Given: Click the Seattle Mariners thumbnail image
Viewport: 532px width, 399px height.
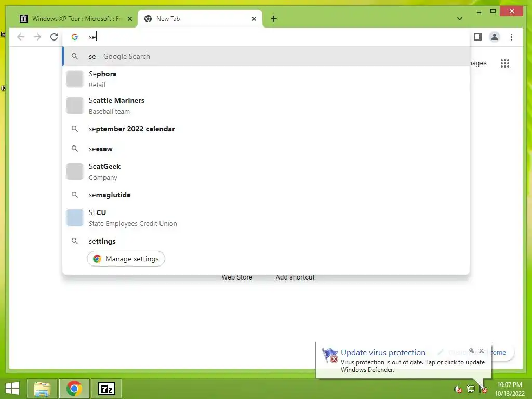Looking at the screenshot, I should 75,105.
